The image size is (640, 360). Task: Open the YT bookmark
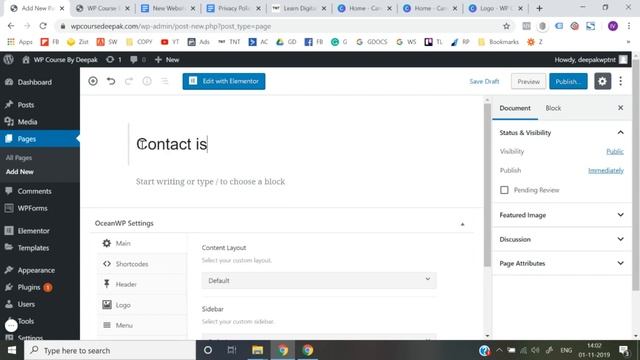(170, 42)
